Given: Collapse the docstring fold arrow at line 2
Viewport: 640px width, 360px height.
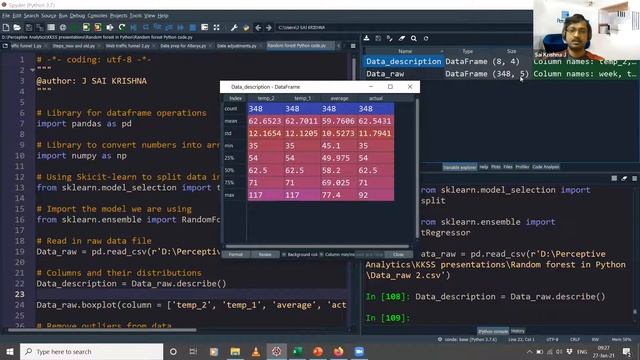Looking at the screenshot, I should 32,70.
